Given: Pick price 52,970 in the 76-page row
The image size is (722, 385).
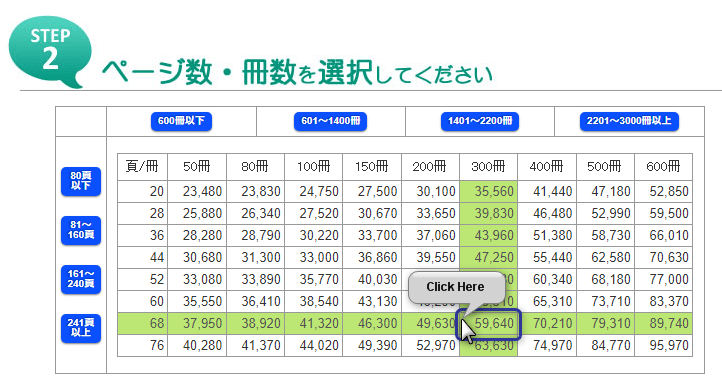Looking at the screenshot, I should (x=431, y=346).
